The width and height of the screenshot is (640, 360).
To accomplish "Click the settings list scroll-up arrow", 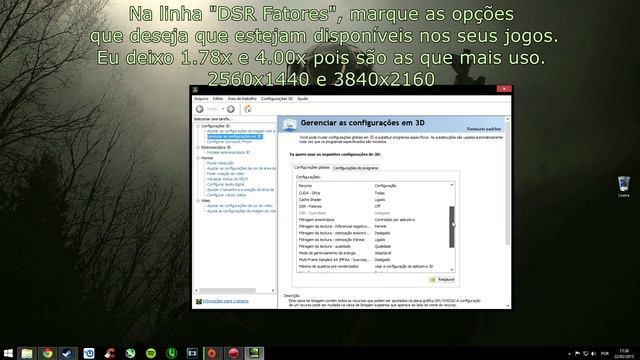I will 451,185.
